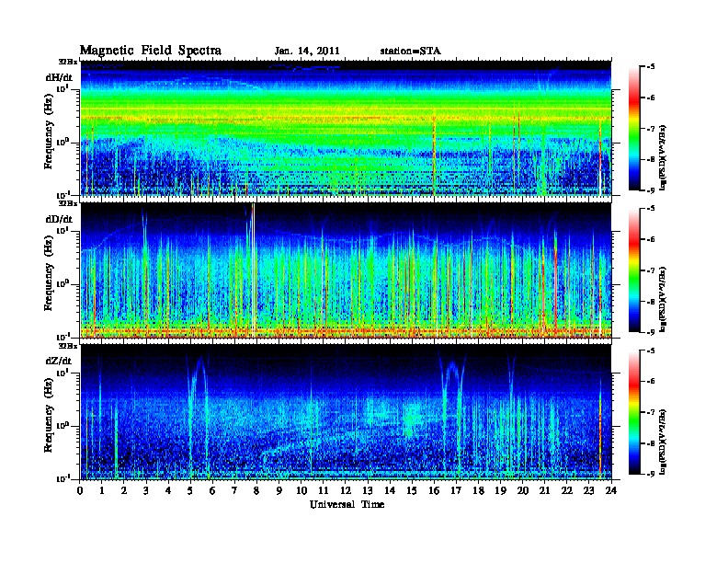Select the dH/dt panel label
The height and width of the screenshot is (563, 728).
point(59,77)
